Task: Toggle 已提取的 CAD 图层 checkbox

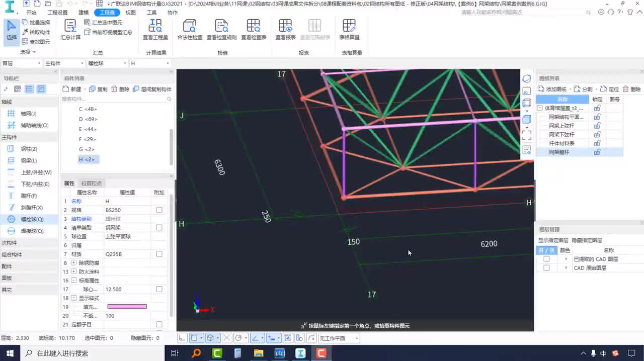Action: [546, 259]
